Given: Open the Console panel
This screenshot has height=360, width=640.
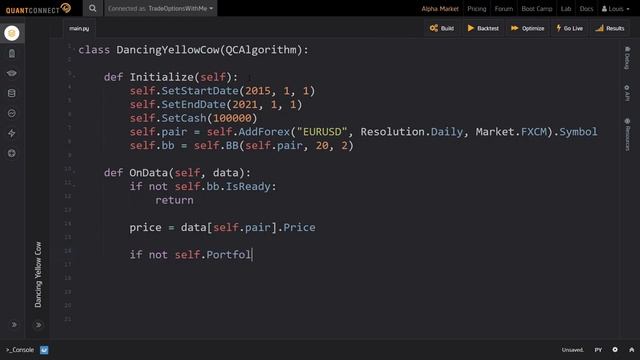Looking at the screenshot, I should [20, 350].
